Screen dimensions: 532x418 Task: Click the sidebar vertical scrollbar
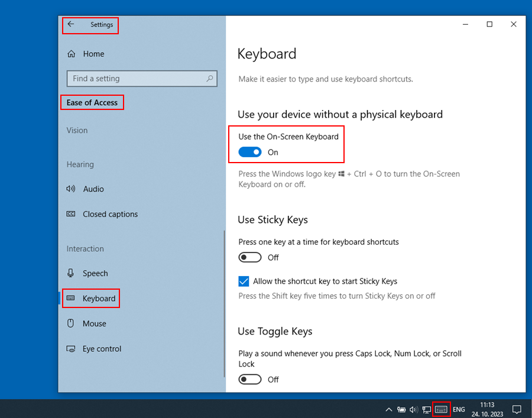coord(224,304)
